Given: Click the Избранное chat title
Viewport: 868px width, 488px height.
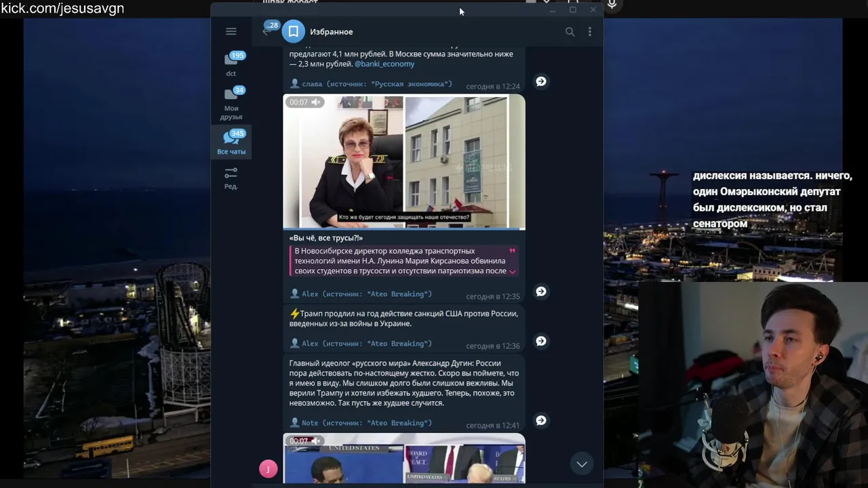Looking at the screenshot, I should [331, 32].
